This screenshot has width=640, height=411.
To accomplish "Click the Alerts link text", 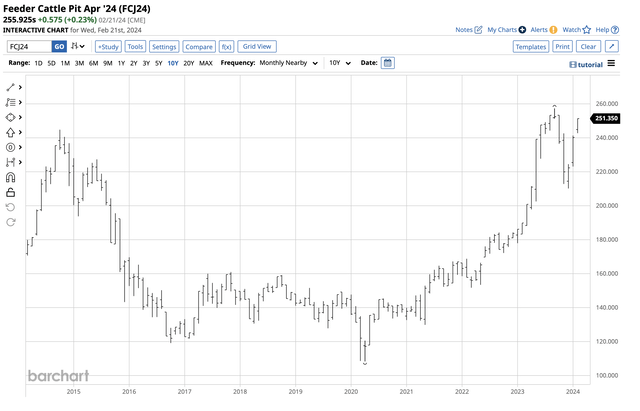I will coord(539,30).
